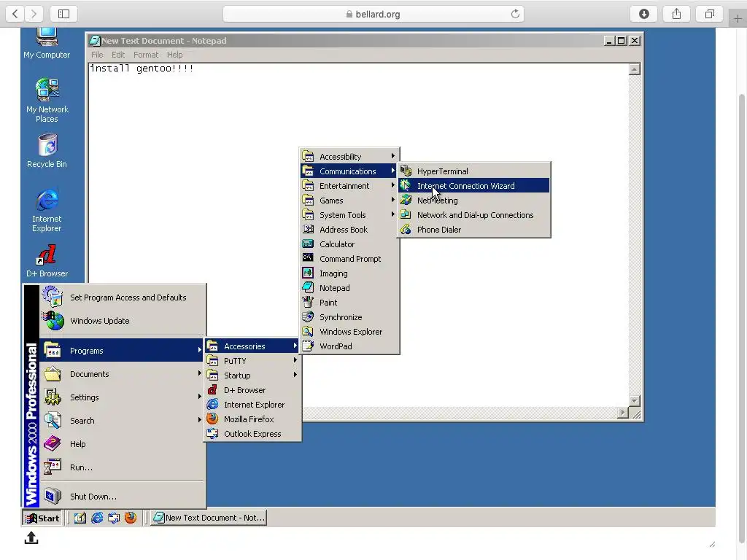Open Address Book from Accessories
The height and width of the screenshot is (560, 747).
click(349, 230)
